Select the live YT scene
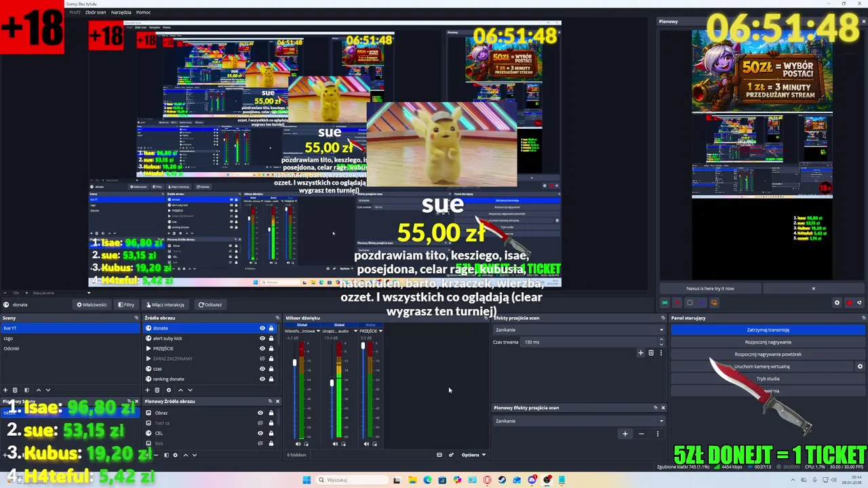The image size is (868, 488). [x=69, y=328]
